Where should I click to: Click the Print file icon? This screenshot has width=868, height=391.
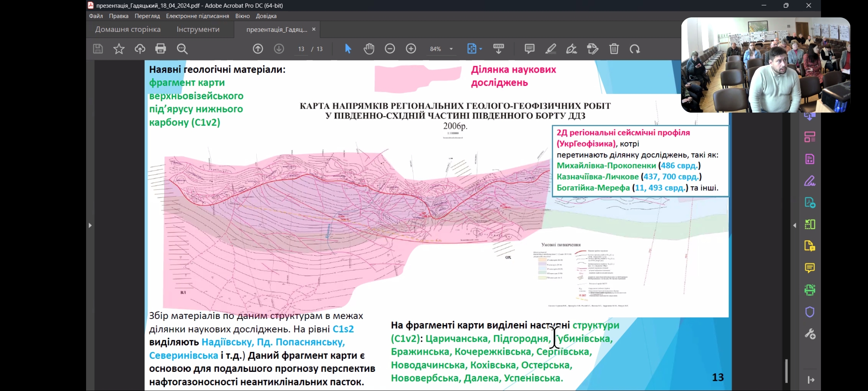[161, 49]
